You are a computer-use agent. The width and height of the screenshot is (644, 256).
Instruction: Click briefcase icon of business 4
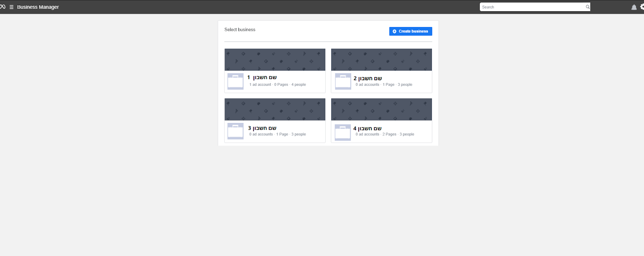[343, 132]
